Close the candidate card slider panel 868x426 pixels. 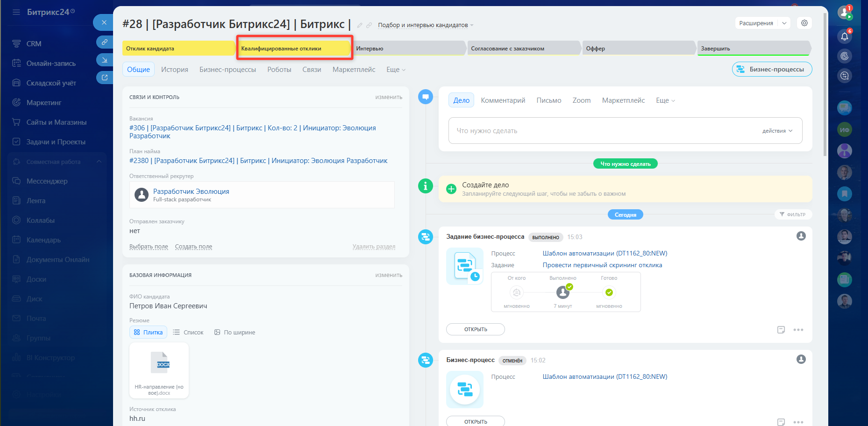click(104, 22)
